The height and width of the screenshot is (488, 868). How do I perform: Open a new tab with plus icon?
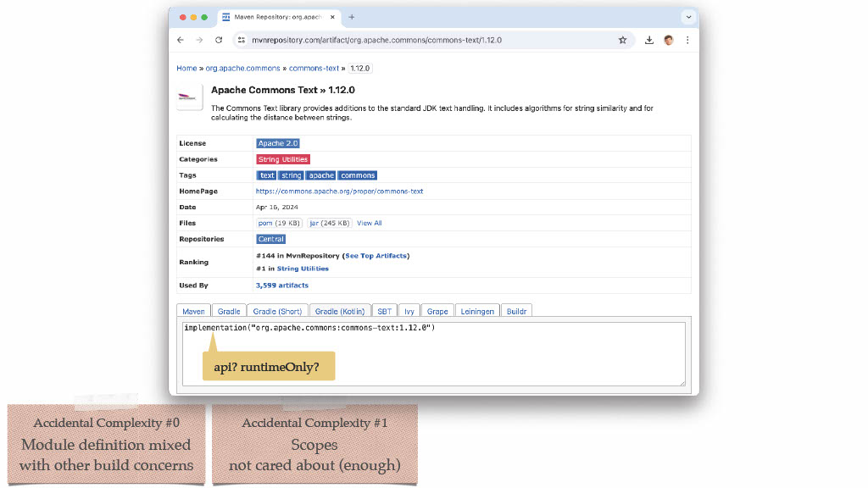[x=352, y=17]
